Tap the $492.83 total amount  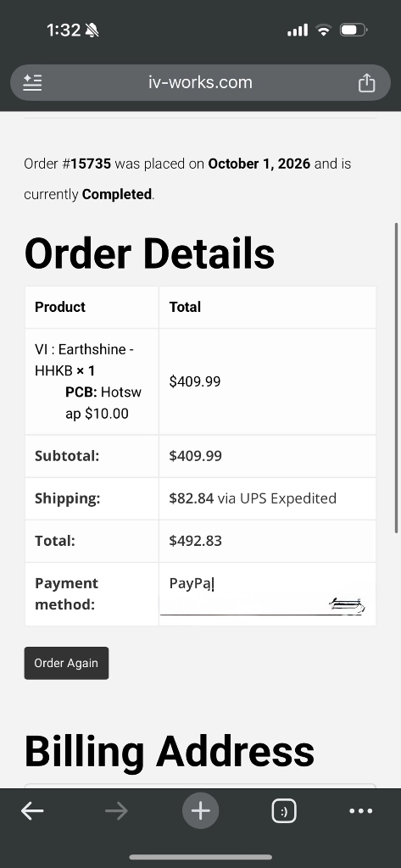[196, 541]
